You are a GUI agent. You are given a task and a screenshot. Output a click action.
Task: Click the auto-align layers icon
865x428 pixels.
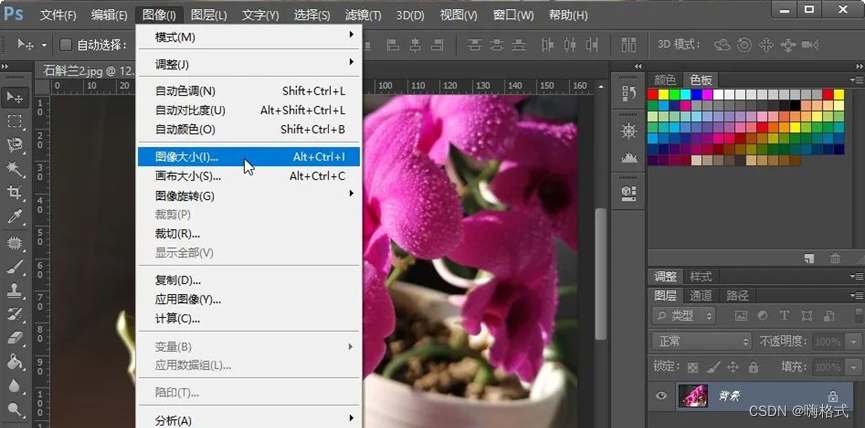(x=628, y=45)
